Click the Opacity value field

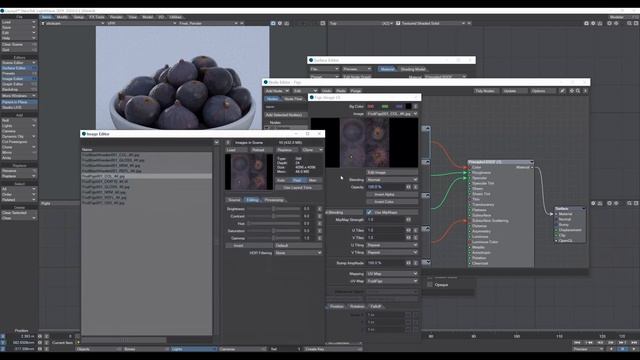tap(385, 187)
